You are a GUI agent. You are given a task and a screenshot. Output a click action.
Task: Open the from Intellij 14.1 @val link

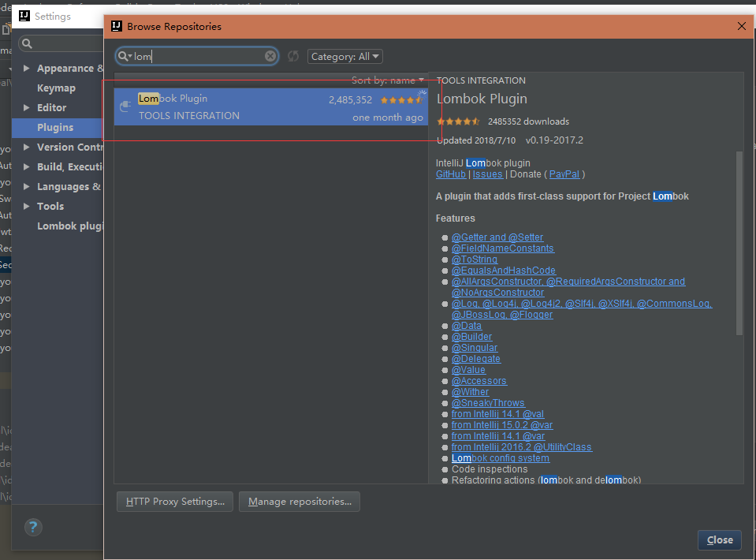(497, 414)
